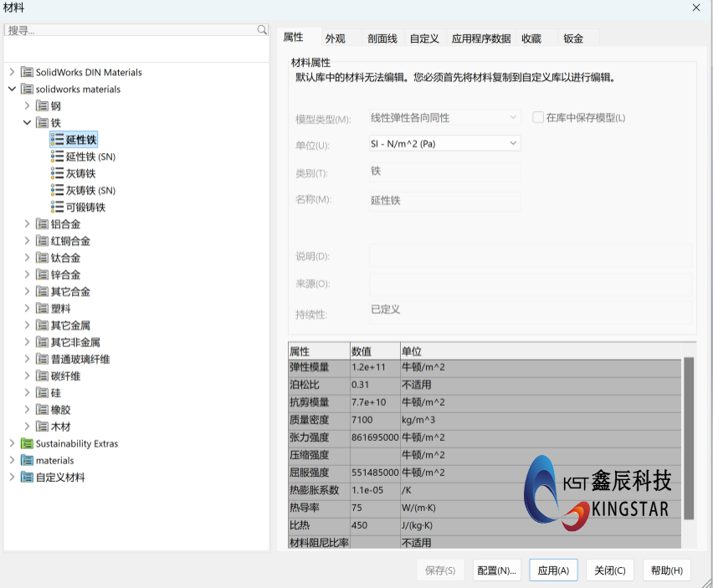Image resolution: width=713 pixels, height=588 pixels.
Task: Click the SolidWorks DIN Materials library icon
Action: (x=27, y=72)
